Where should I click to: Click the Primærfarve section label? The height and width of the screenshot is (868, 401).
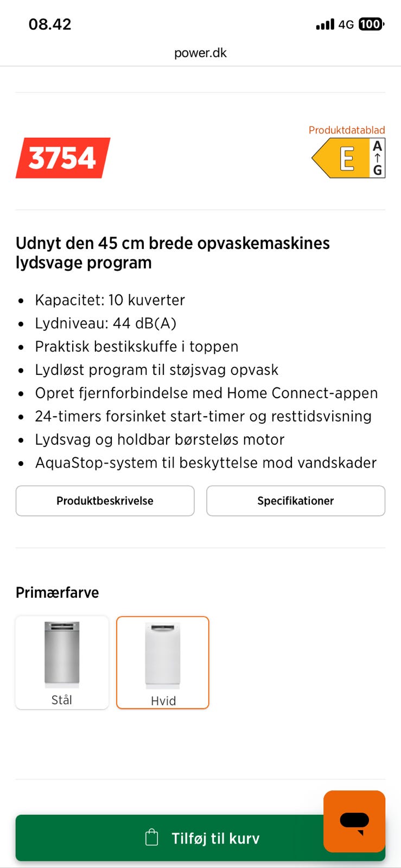(x=57, y=592)
